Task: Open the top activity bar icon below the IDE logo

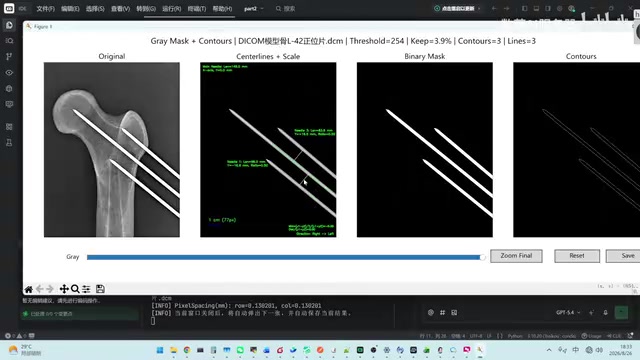Action: point(9,25)
